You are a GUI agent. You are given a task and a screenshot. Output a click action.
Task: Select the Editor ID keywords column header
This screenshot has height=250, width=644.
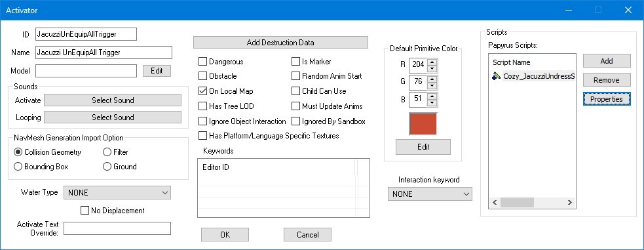click(216, 167)
